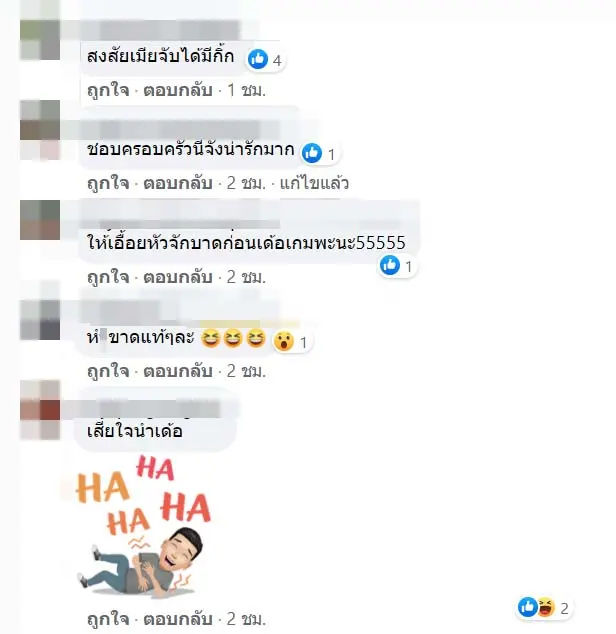Open edit history via แก้ไขแล้ว
This screenshot has width=616, height=634.
tap(314, 184)
